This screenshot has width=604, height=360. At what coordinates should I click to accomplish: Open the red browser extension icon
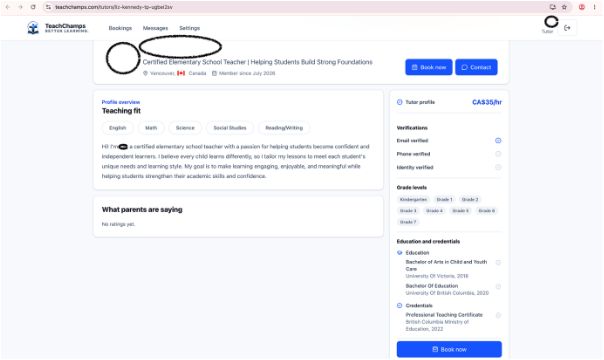[582, 7]
